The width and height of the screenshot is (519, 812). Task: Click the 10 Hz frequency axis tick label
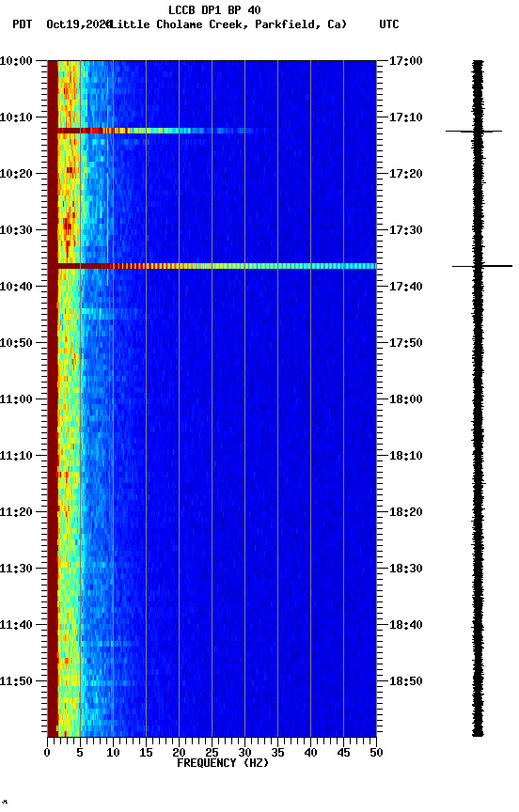(x=113, y=753)
